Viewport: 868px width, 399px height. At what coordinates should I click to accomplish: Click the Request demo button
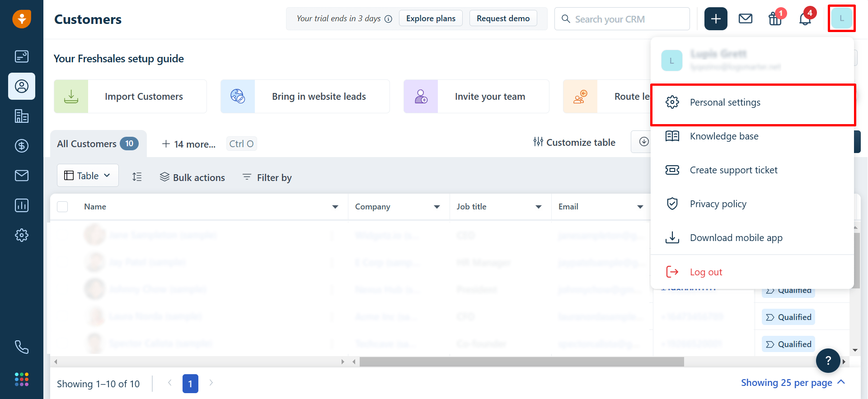(503, 19)
